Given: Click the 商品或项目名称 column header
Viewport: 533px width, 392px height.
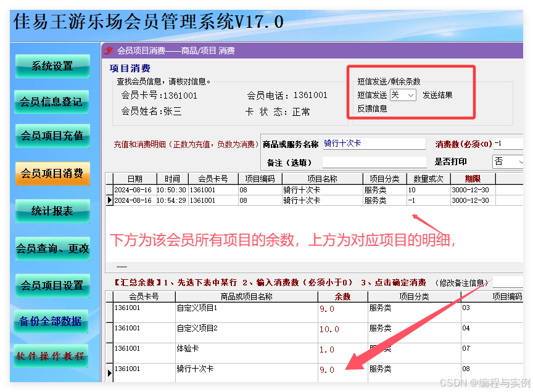Looking at the screenshot, I should [x=246, y=296].
